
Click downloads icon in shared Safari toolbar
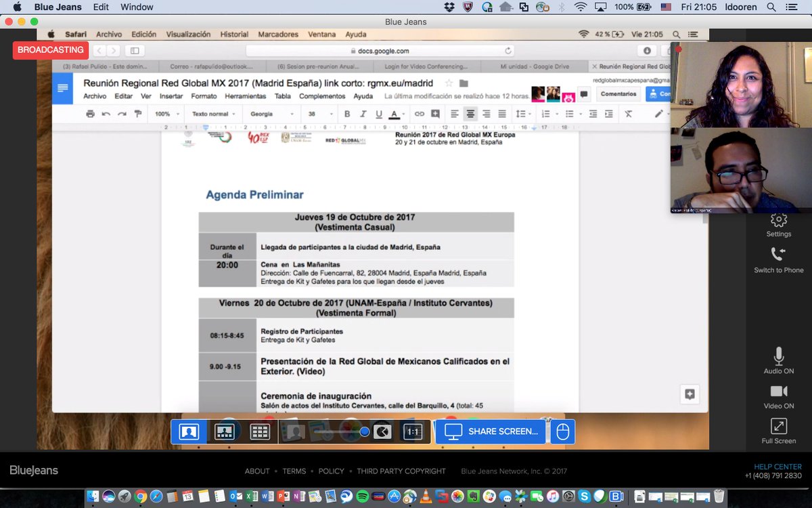647,51
